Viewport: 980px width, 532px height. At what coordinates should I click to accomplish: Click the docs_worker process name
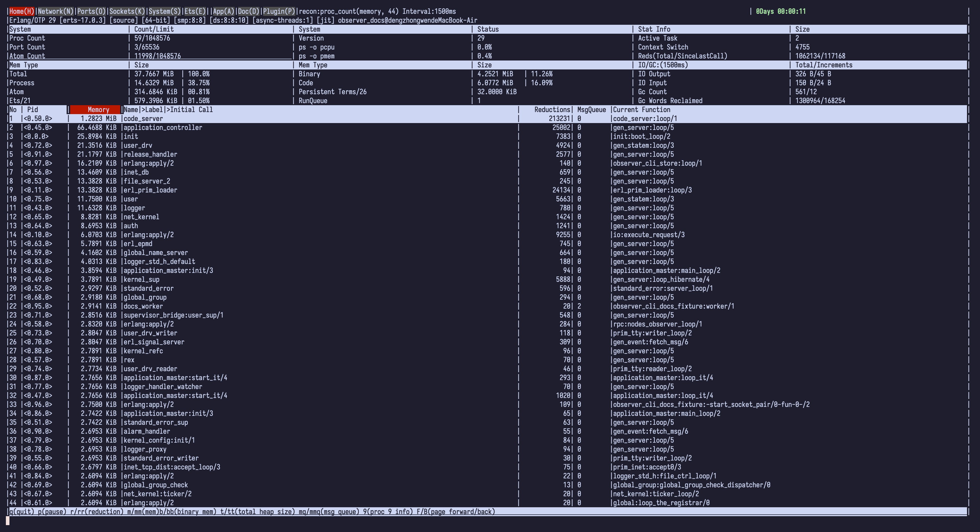coord(143,306)
